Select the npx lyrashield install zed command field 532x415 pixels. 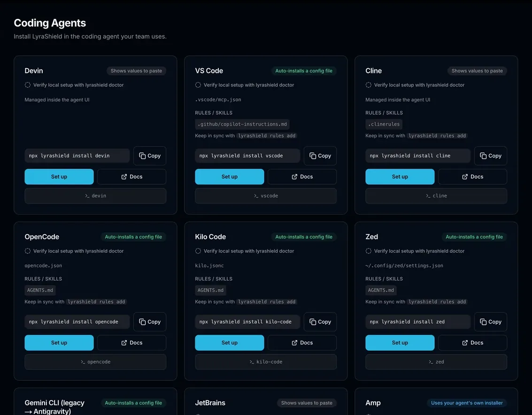417,321
